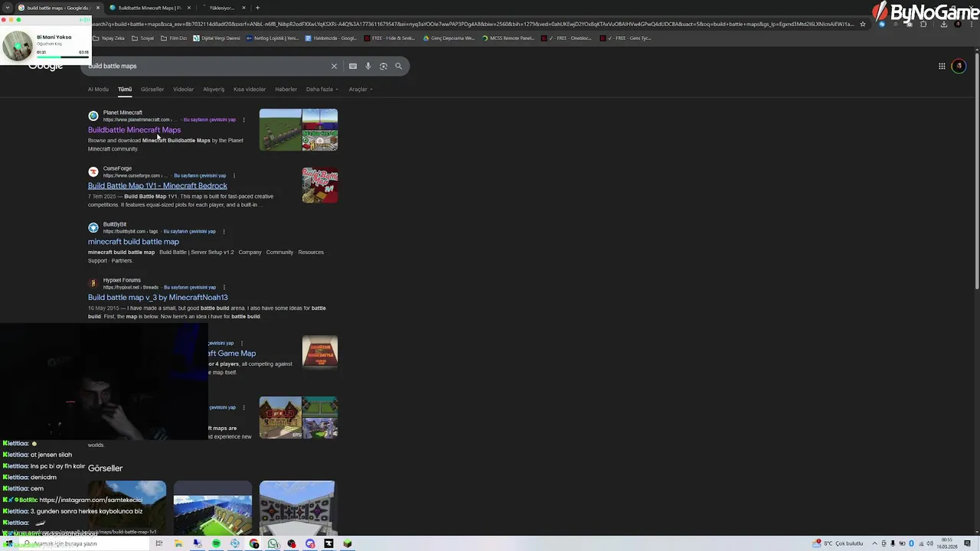Close the Buildbattle Minecraft Maps tab
This screenshot has width=980, height=551.
tap(189, 8)
